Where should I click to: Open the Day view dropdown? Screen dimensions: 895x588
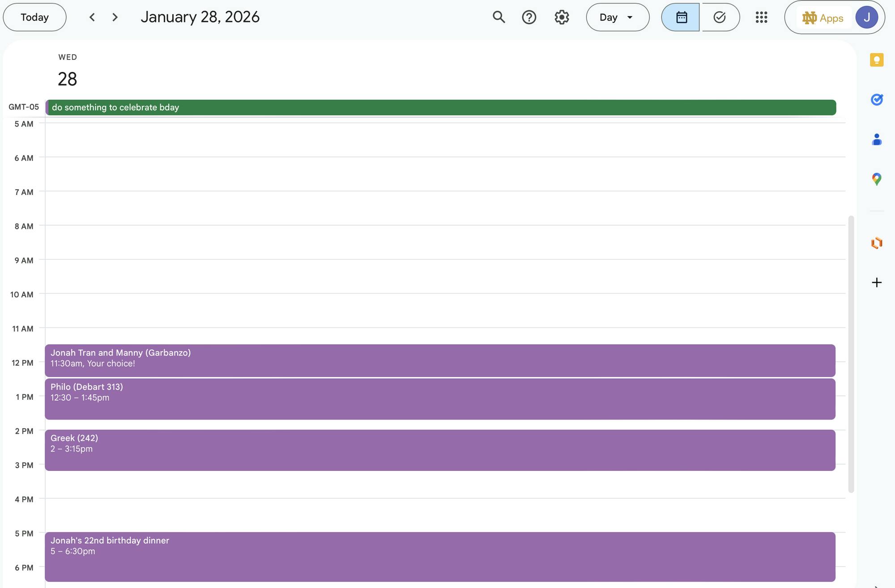[x=618, y=17]
